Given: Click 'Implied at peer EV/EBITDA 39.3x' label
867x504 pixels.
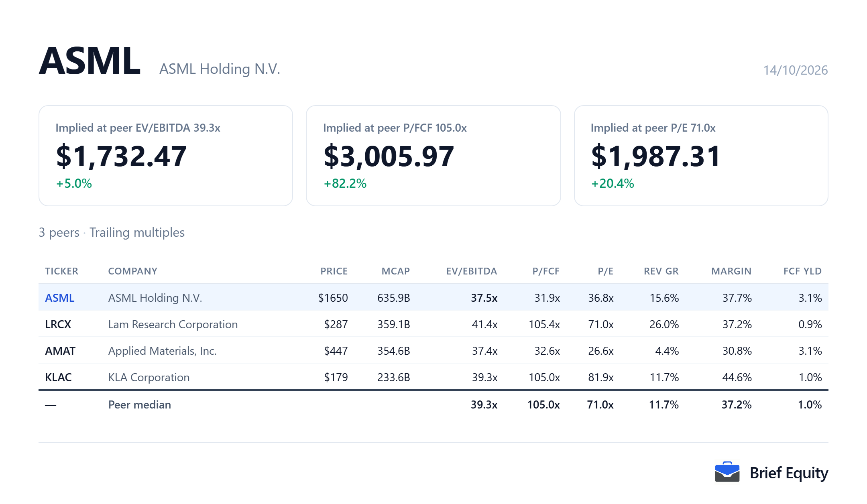Looking at the screenshot, I should [x=138, y=128].
